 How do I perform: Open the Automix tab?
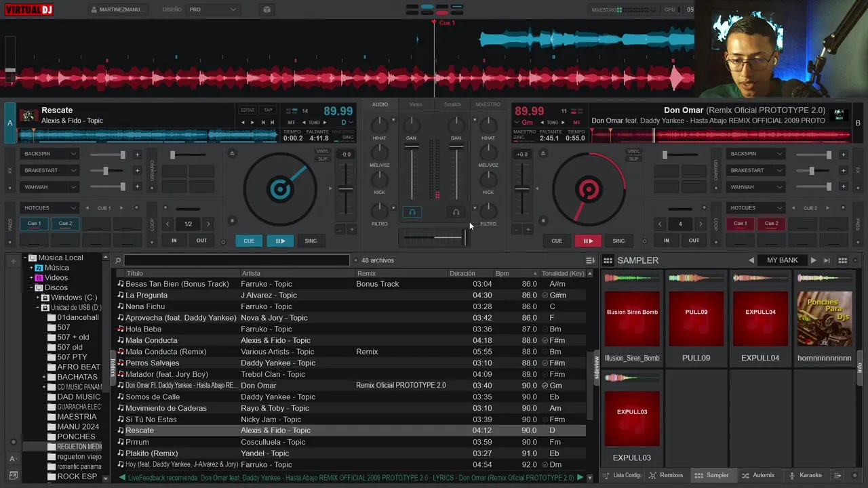757,475
